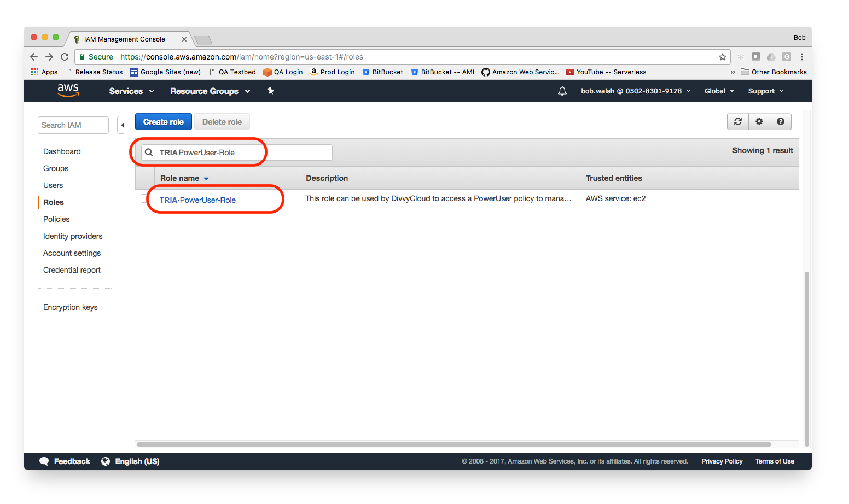Image resolution: width=849 pixels, height=504 pixels.
Task: Open the Chrome three-dot menu
Action: (x=802, y=57)
